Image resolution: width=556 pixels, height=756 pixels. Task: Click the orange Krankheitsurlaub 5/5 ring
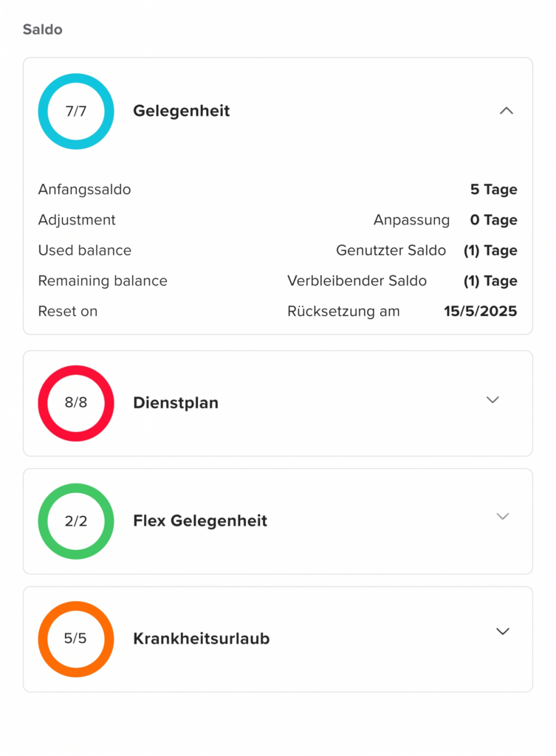(75, 639)
